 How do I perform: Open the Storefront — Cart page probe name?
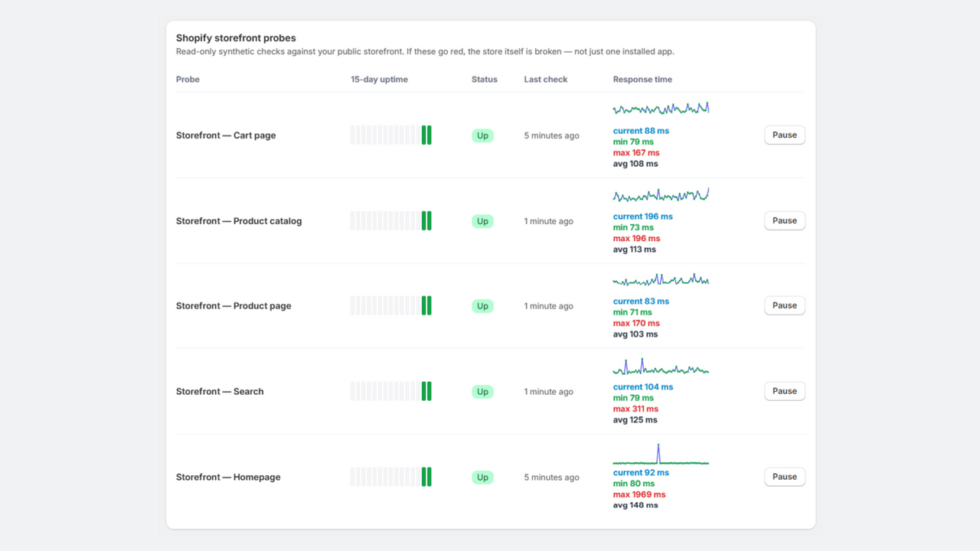point(226,135)
